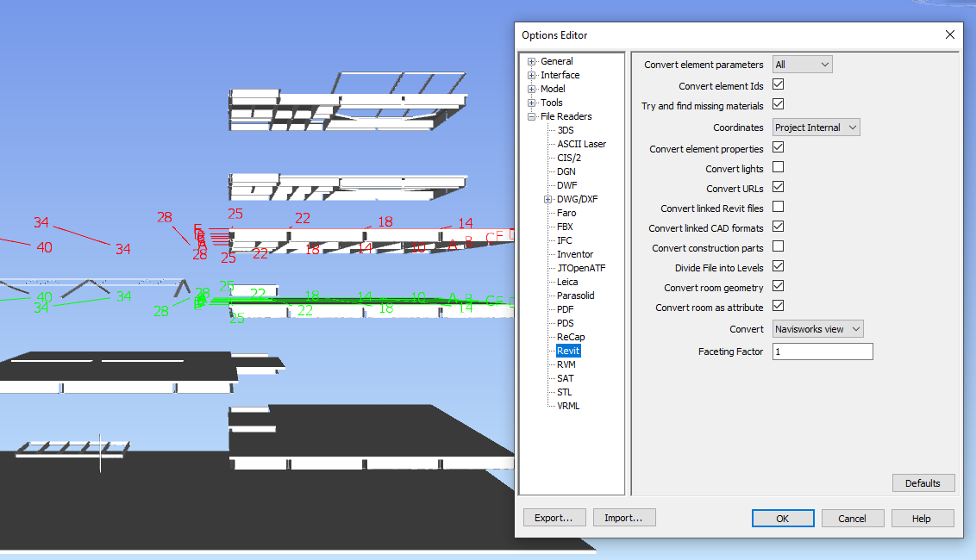Click the Export button
The image size is (976, 560).
pos(554,517)
